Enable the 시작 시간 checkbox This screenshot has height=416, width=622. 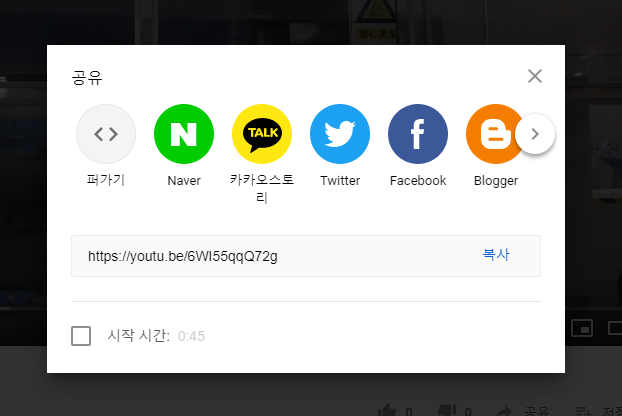pos(81,336)
